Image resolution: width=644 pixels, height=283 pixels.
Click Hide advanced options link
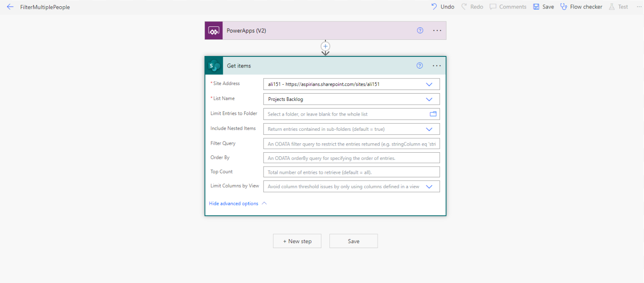point(234,203)
